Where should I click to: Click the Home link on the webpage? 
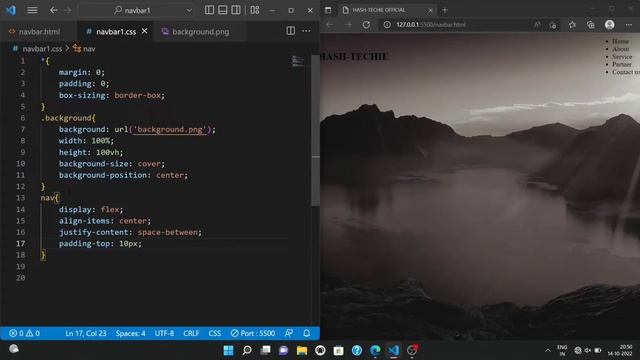[620, 41]
